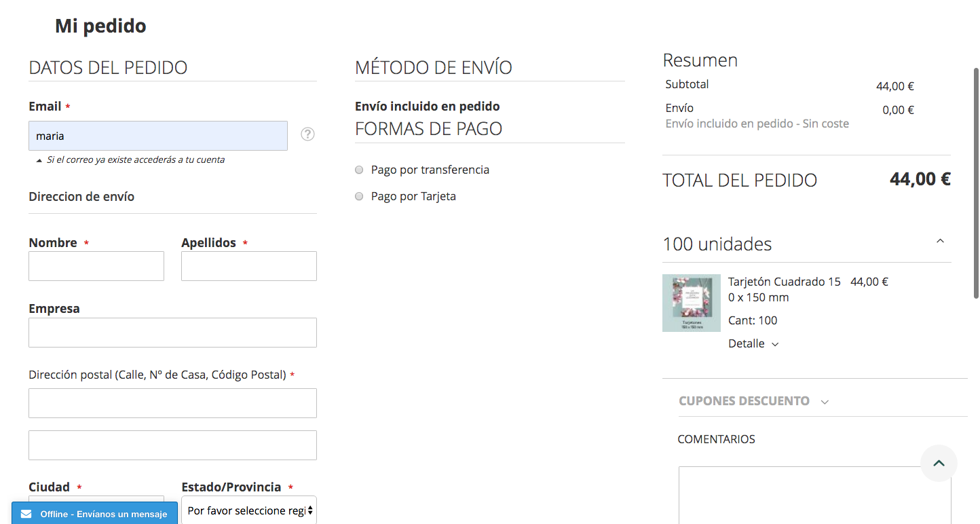Click the Tarjetón Cuadrado product thumbnail
The width and height of the screenshot is (980, 524).
[692, 303]
